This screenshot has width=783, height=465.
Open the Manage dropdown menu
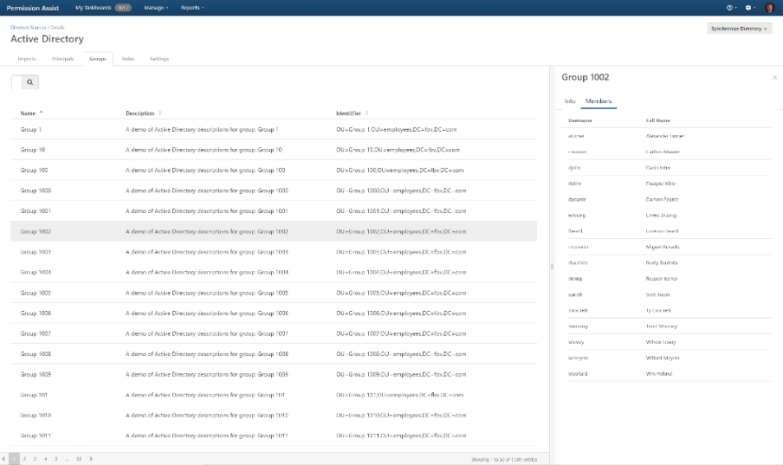point(155,7)
